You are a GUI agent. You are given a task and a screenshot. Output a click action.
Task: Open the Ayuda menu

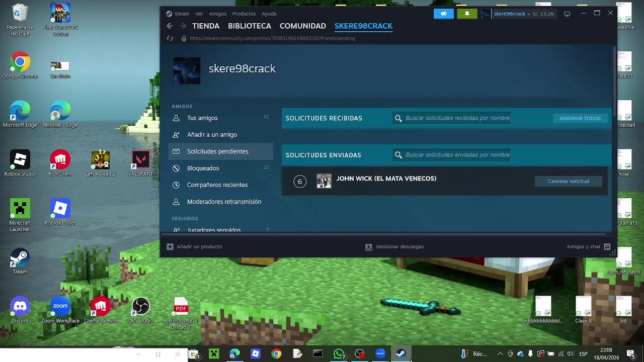pos(269,14)
